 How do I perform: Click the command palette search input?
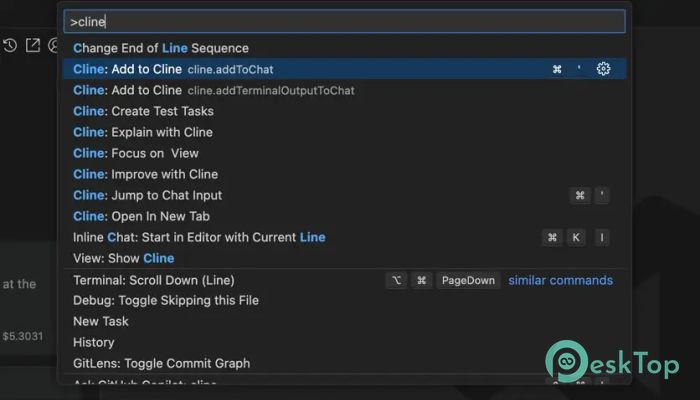pyautogui.click(x=344, y=21)
